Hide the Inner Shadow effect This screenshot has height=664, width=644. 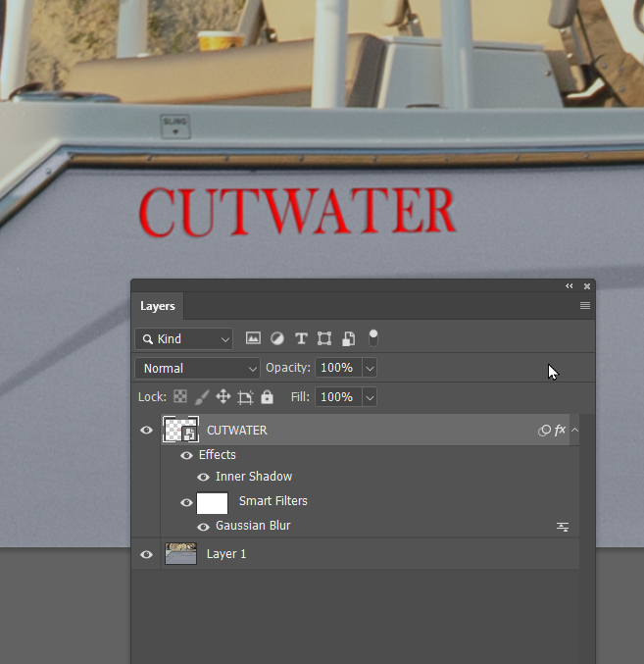click(x=204, y=478)
